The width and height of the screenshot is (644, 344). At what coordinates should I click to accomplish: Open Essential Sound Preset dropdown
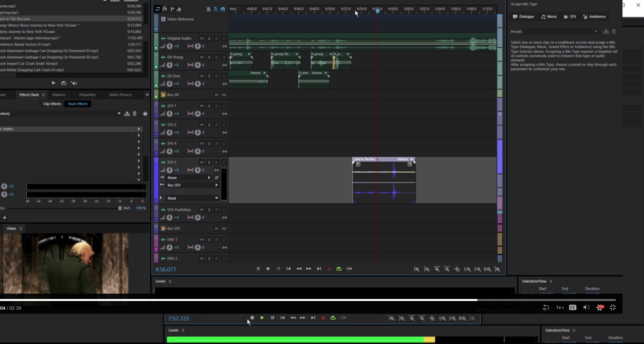[561, 32]
